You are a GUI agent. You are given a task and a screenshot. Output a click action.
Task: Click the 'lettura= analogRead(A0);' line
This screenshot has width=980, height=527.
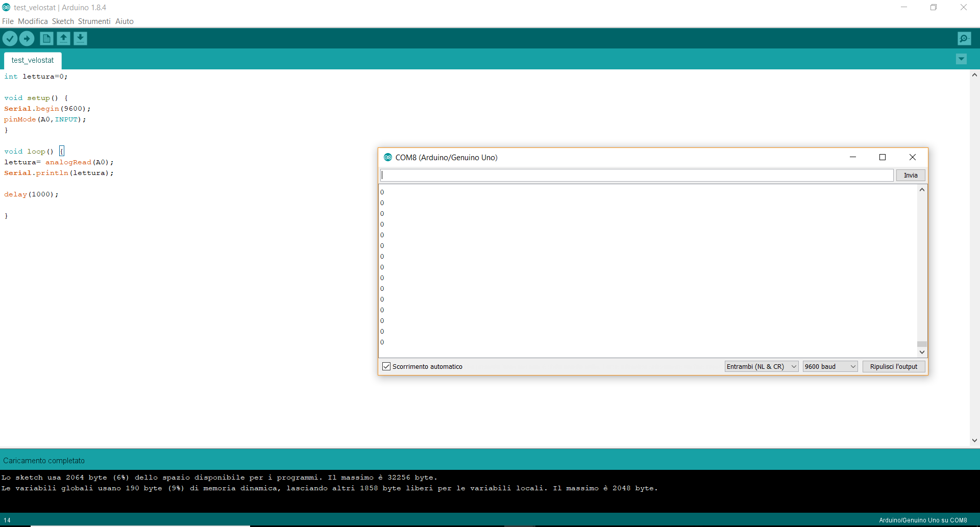tap(59, 162)
